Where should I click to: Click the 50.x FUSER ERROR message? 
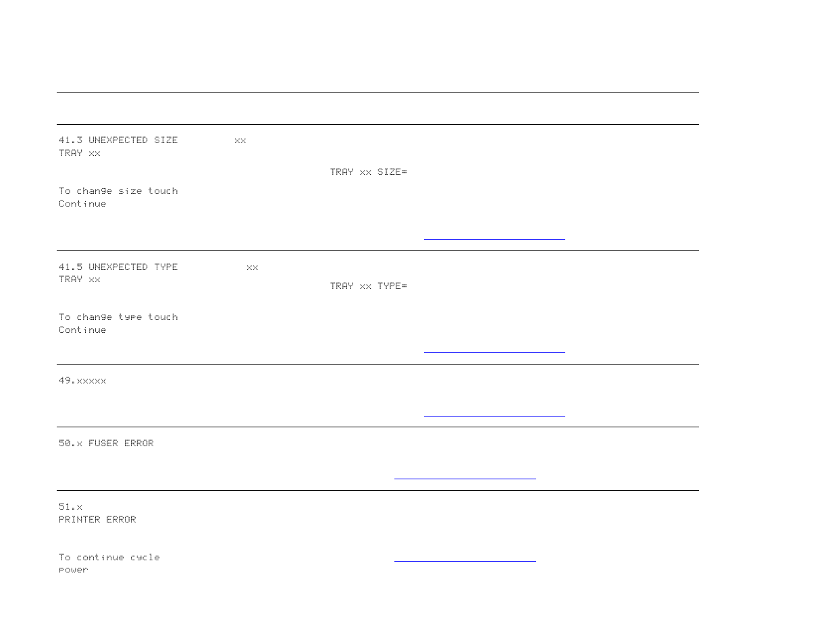pyautogui.click(x=106, y=444)
